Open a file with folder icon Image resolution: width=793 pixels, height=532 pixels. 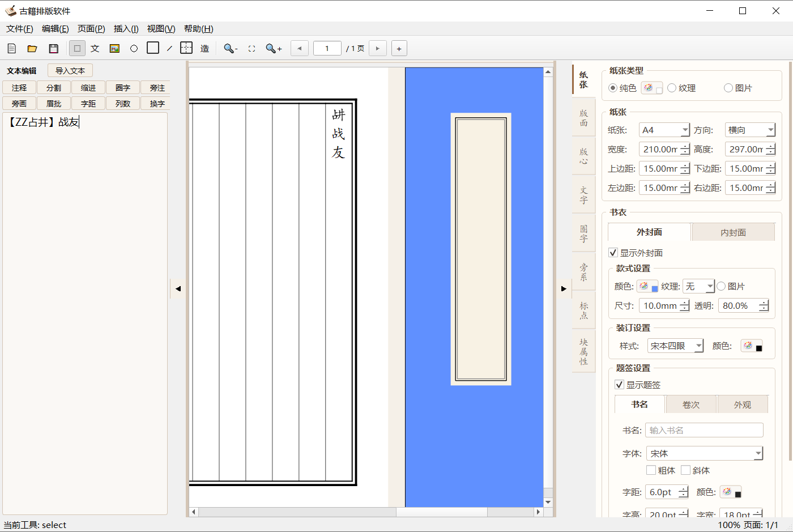[x=32, y=49]
